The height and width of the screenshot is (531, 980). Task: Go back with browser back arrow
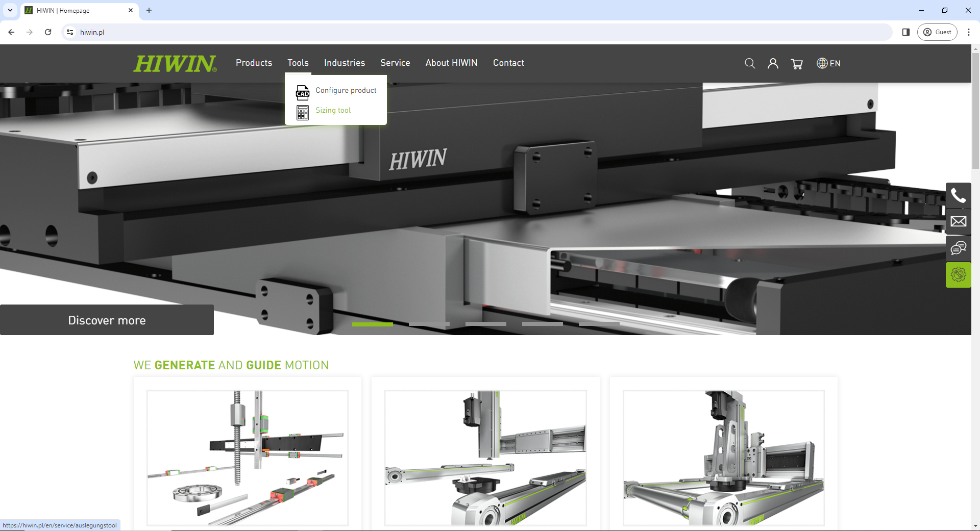[x=11, y=32]
